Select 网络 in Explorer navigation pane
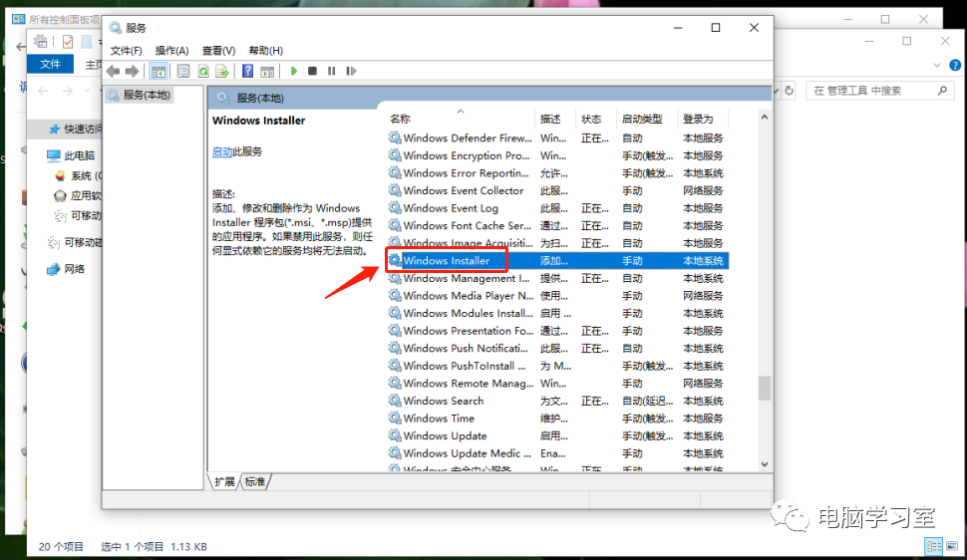The height and width of the screenshot is (560, 967). (x=67, y=269)
